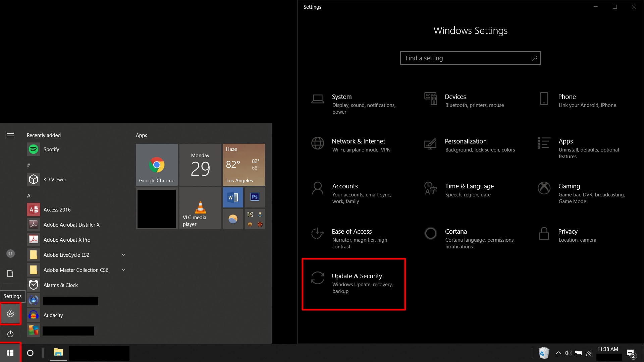Click the Find a setting search box
The width and height of the screenshot is (644, 362).
click(470, 58)
